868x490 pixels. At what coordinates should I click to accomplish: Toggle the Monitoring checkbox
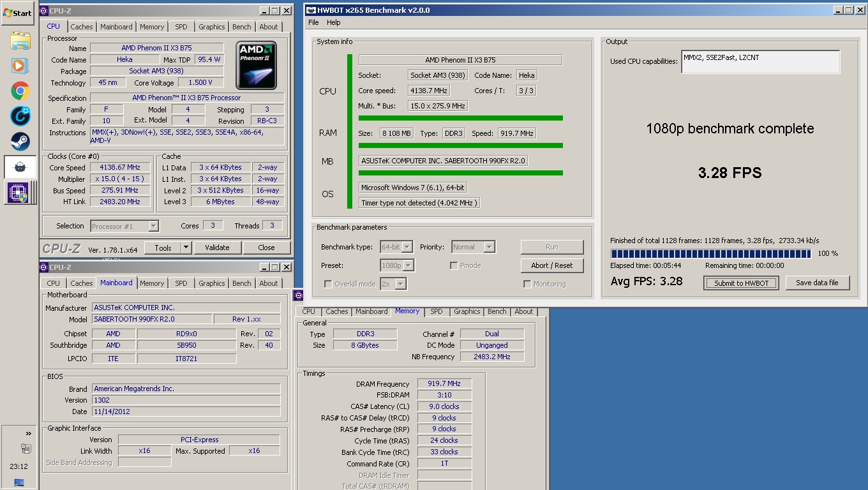click(527, 284)
